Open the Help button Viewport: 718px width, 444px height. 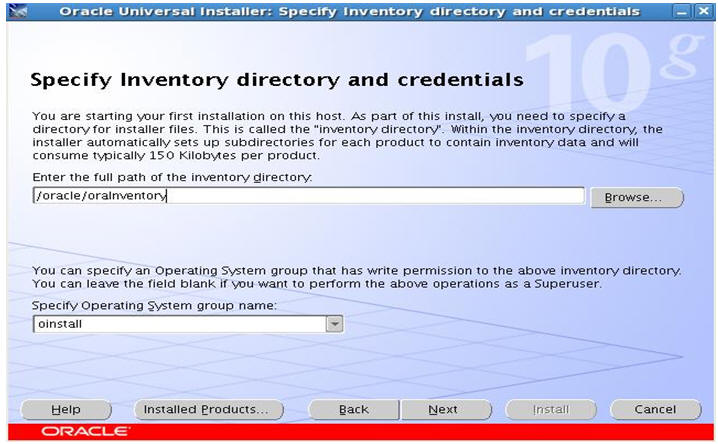(66, 410)
